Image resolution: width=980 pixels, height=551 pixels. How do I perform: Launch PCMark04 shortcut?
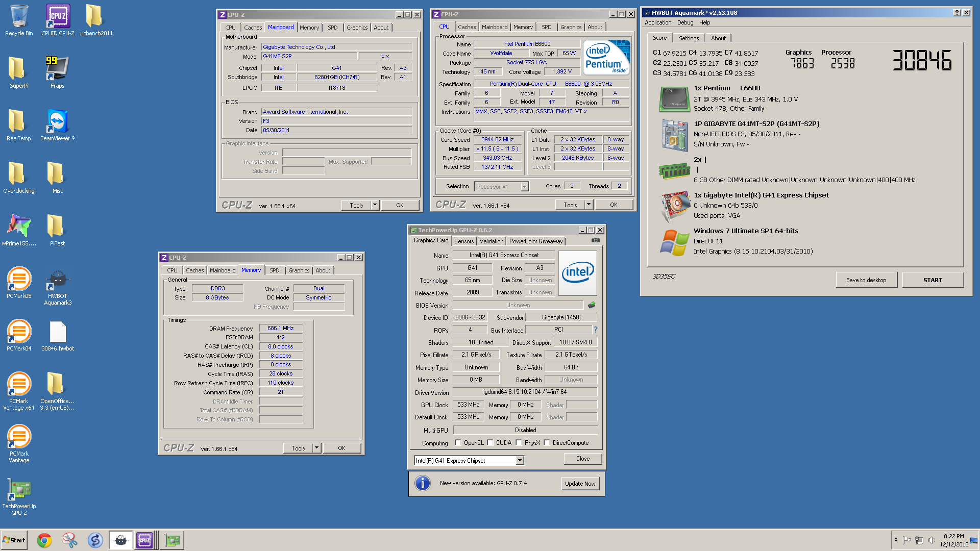(x=19, y=336)
